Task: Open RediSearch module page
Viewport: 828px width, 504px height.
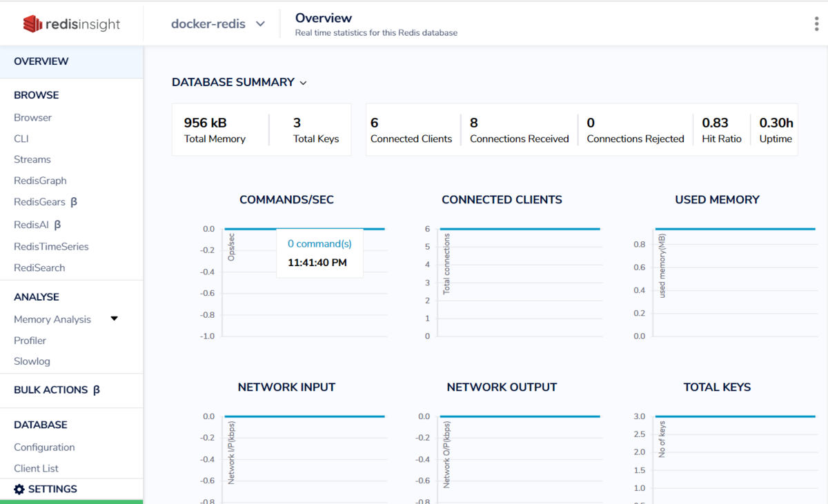Action: pyautogui.click(x=39, y=268)
